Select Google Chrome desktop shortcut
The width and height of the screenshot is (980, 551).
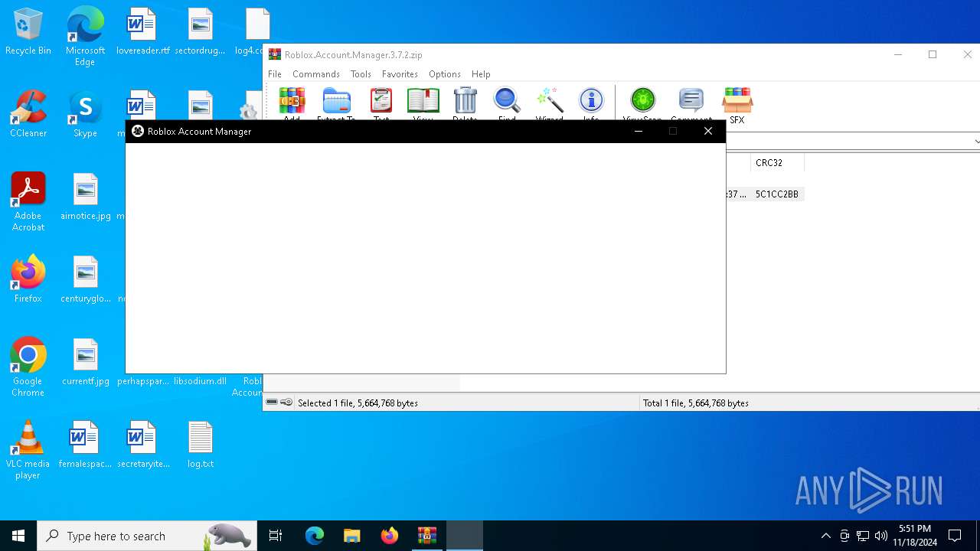click(x=28, y=367)
